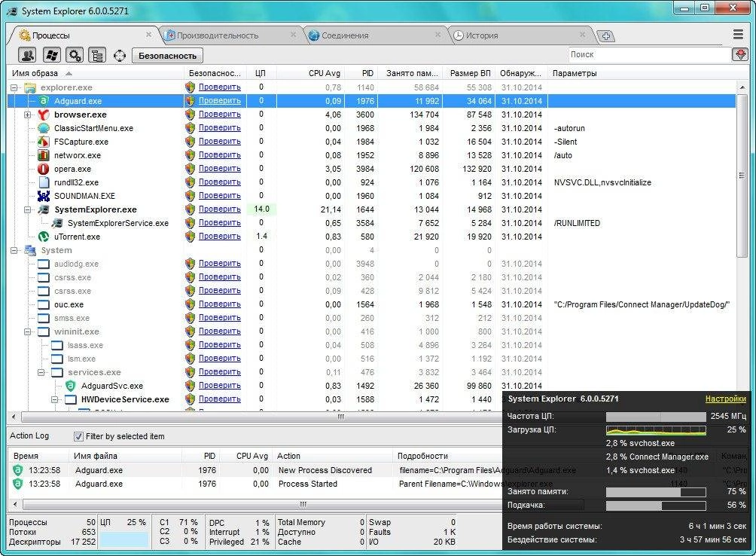Select the SOUNDMAN.EXE icon

point(44,196)
